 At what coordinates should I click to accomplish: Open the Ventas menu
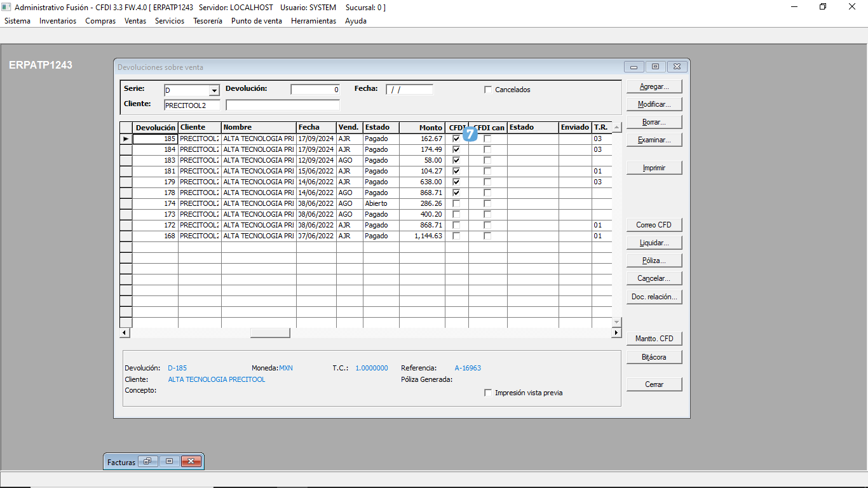[135, 21]
